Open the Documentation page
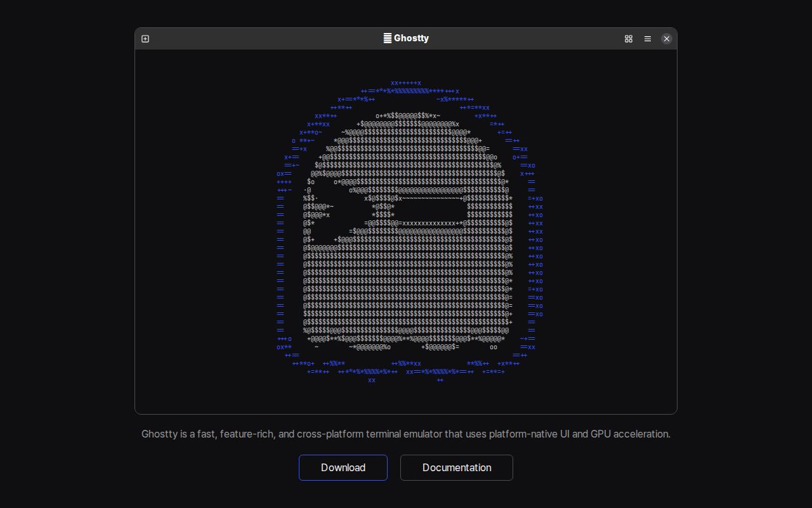The image size is (812, 508). tap(456, 467)
